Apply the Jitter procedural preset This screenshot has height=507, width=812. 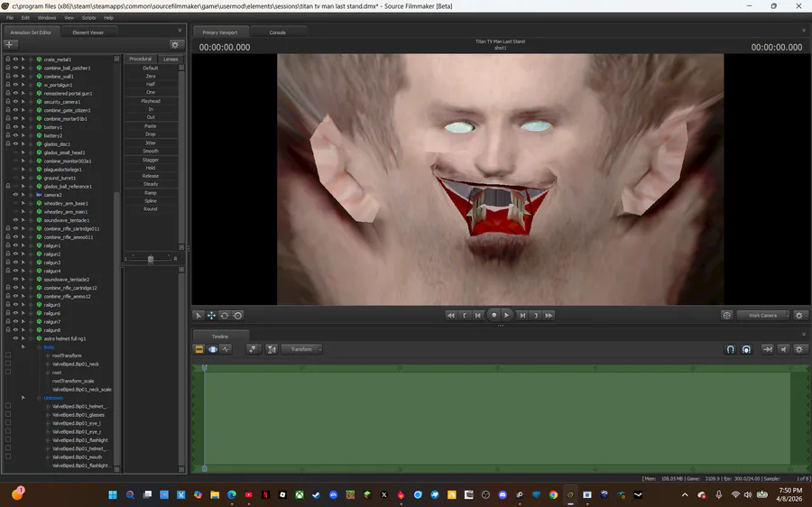pos(151,143)
